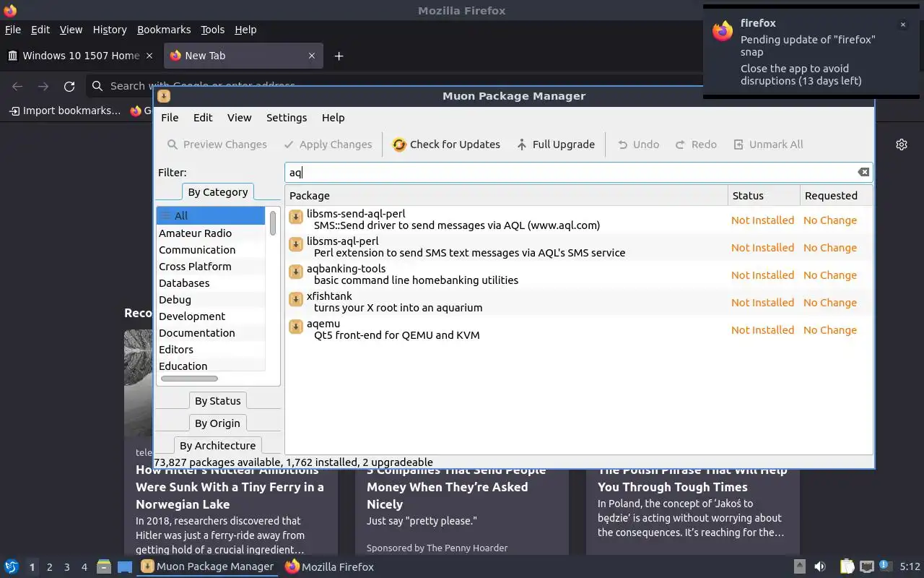Close the Windows 10 1507 Home tab
Viewport: 924px width, 578px height.
tap(149, 56)
